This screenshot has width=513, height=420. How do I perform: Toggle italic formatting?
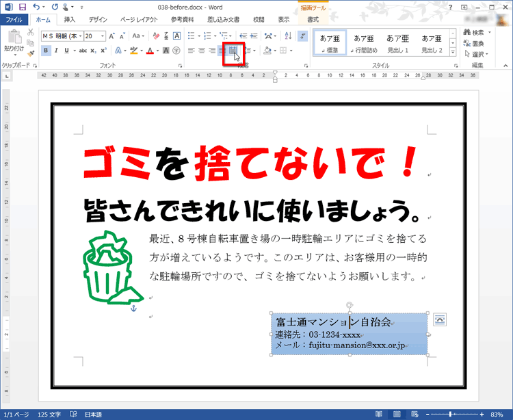(56, 51)
